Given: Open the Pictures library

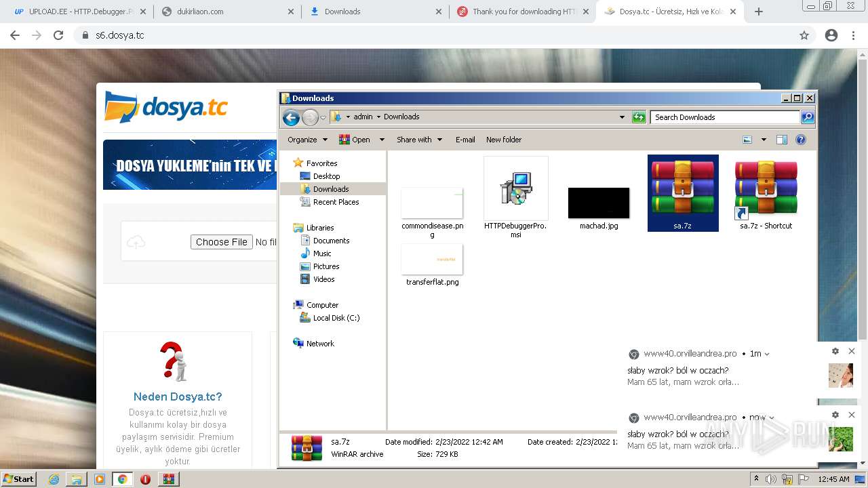Looking at the screenshot, I should pos(325,266).
